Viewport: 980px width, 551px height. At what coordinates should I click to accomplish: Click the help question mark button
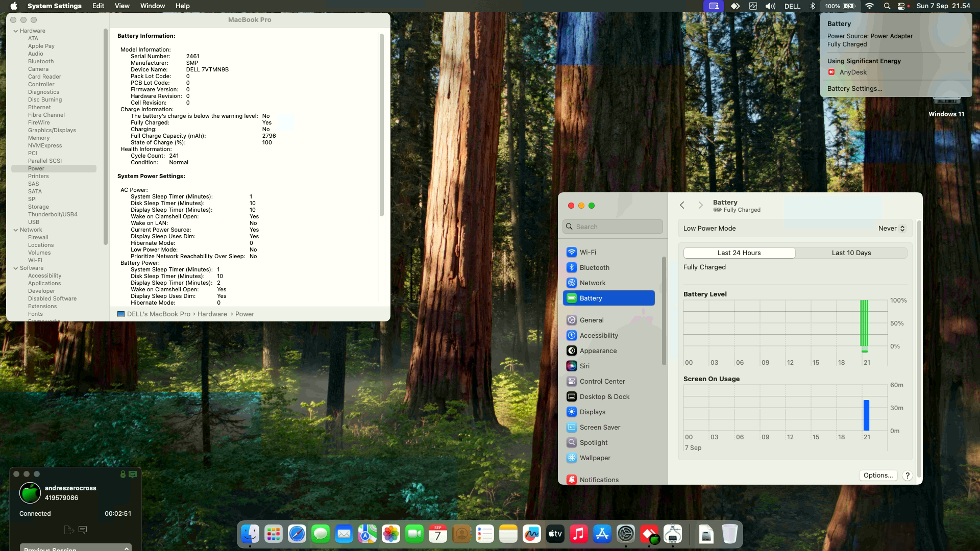point(908,475)
